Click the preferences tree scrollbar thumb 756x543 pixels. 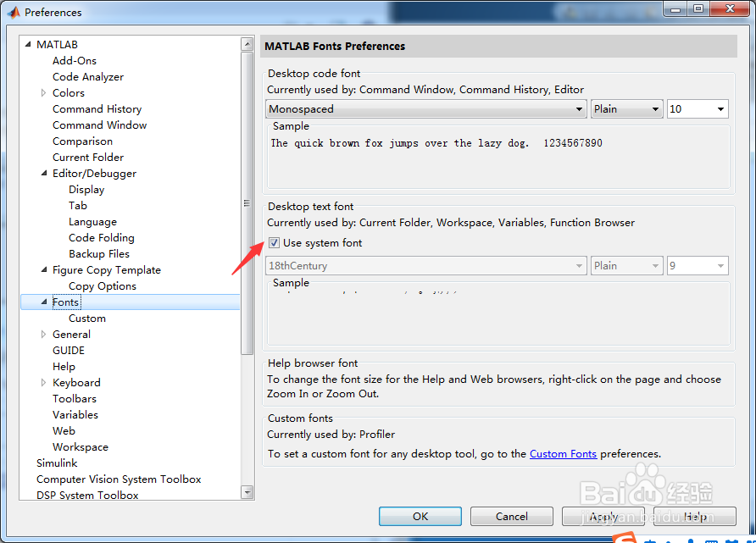(x=247, y=202)
